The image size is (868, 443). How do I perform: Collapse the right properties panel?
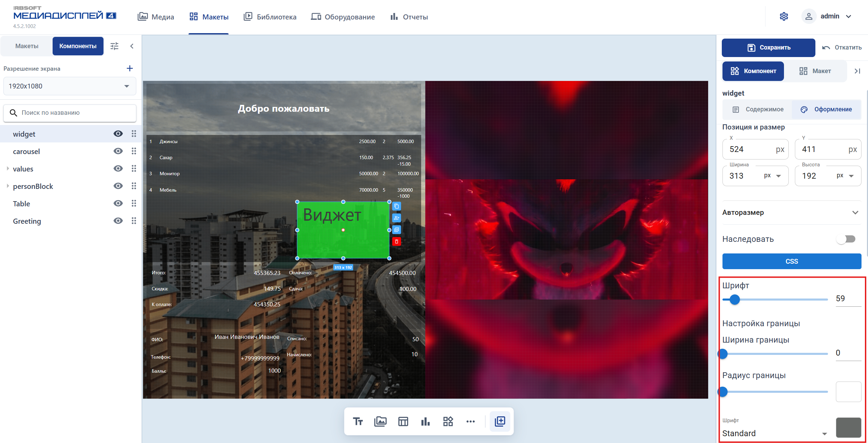(x=857, y=71)
